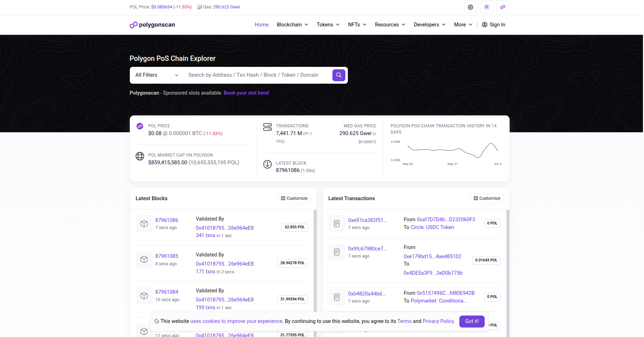Expand the NFTs menu
This screenshot has height=337, width=644.
[357, 25]
